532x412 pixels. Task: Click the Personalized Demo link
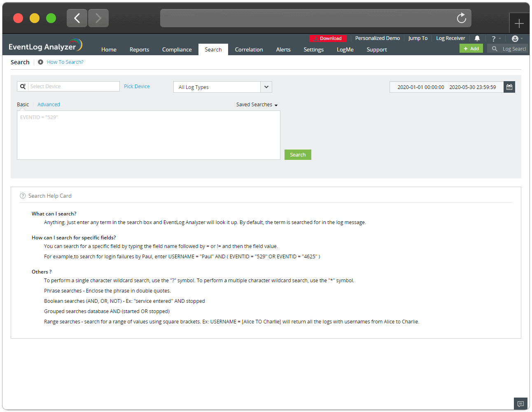point(378,38)
